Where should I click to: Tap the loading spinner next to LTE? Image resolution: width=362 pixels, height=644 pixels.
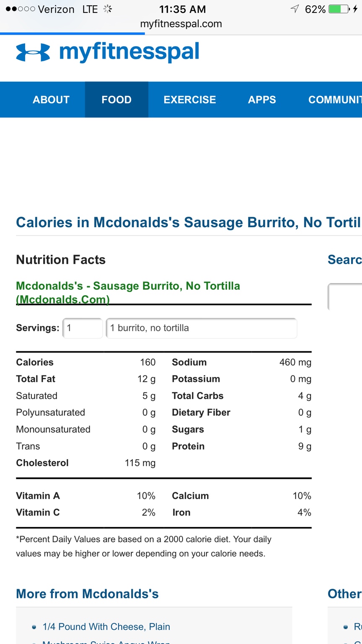[108, 9]
